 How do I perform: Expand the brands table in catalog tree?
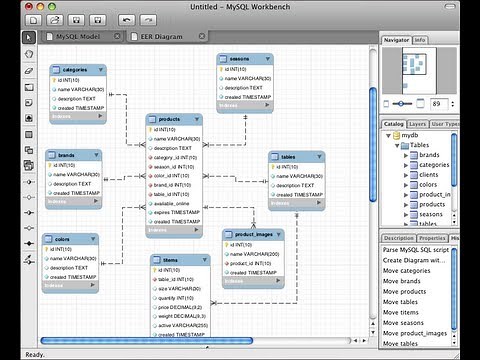(x=406, y=155)
